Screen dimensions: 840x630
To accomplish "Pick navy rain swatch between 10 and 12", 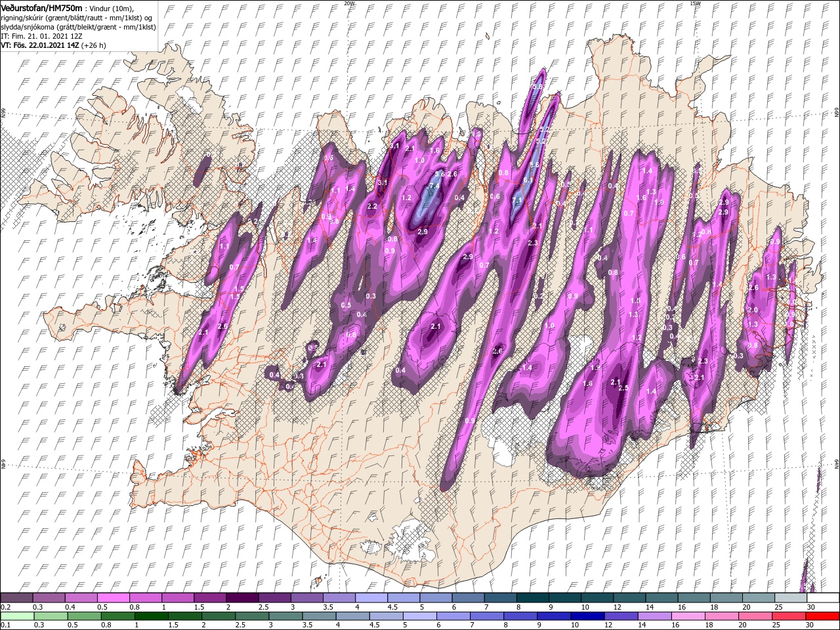I will coord(588,616).
